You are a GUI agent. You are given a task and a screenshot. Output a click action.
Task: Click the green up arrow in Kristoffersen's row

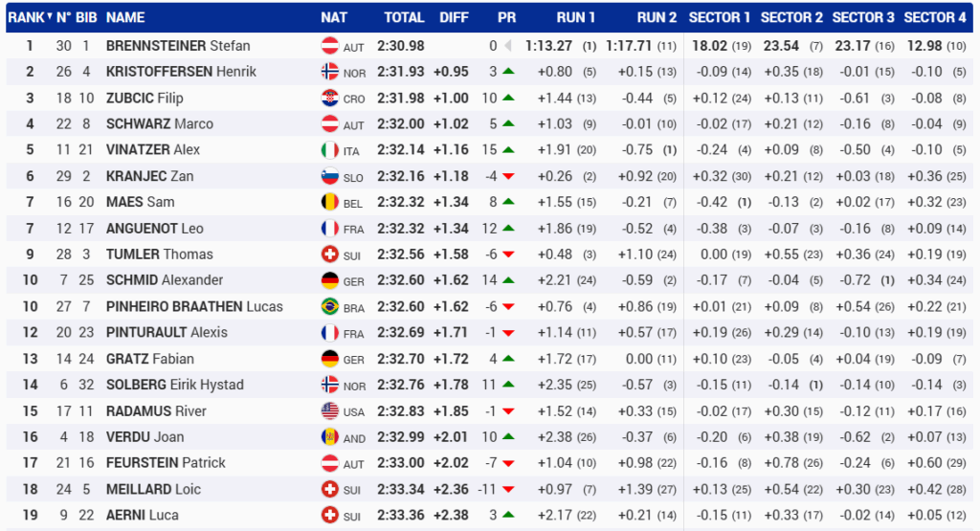tap(508, 72)
